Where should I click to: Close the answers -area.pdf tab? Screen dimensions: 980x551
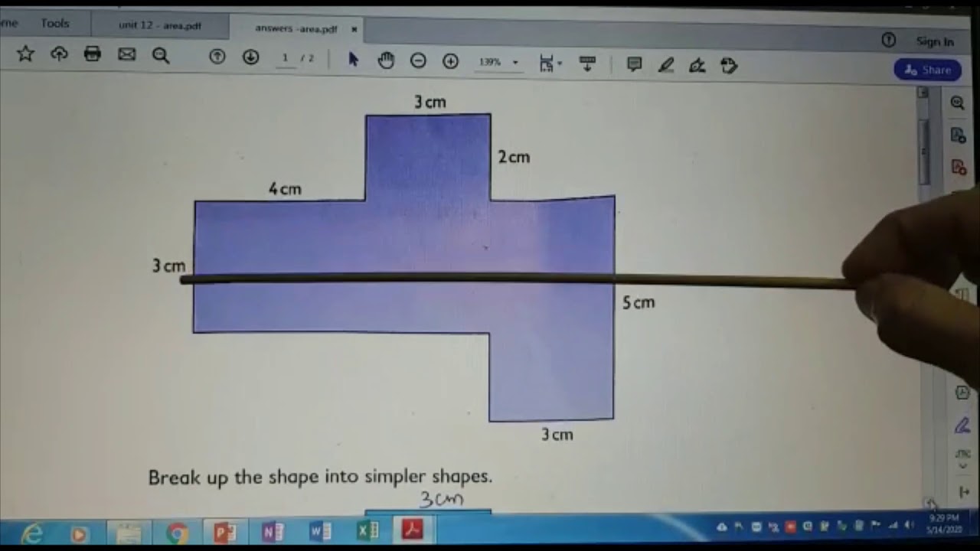point(354,29)
